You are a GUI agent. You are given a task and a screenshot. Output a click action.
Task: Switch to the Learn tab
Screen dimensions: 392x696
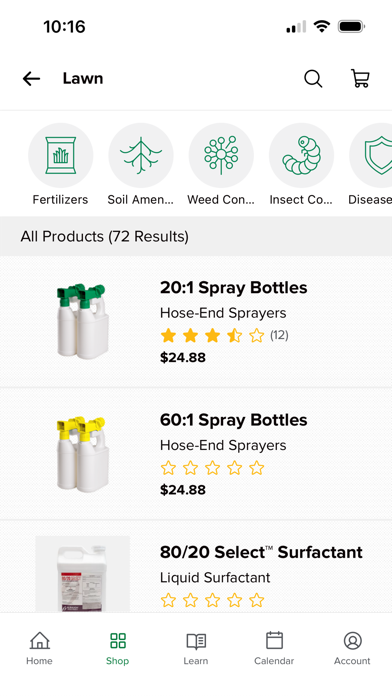click(x=196, y=649)
